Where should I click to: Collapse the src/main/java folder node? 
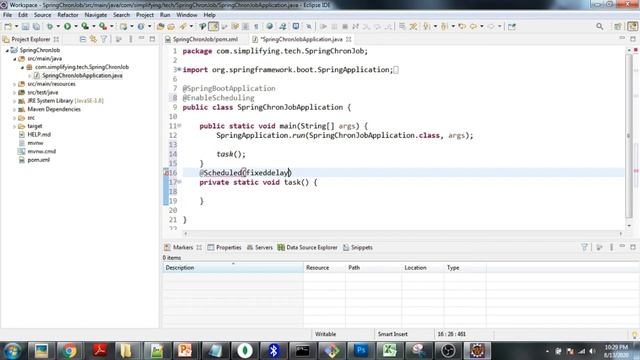click(15, 59)
